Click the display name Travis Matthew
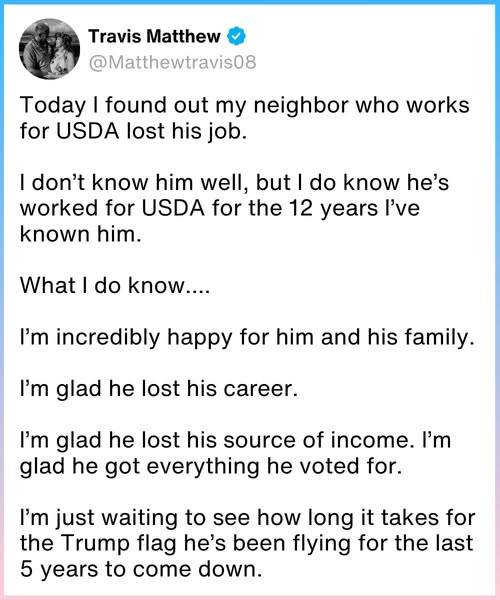Viewport: 500px width, 600px height. [155, 36]
